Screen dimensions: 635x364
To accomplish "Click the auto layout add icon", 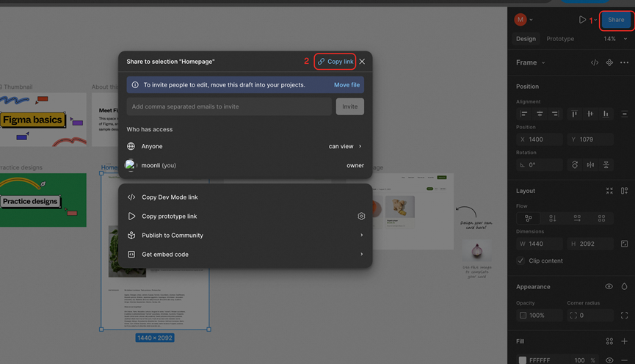I will coord(624,191).
